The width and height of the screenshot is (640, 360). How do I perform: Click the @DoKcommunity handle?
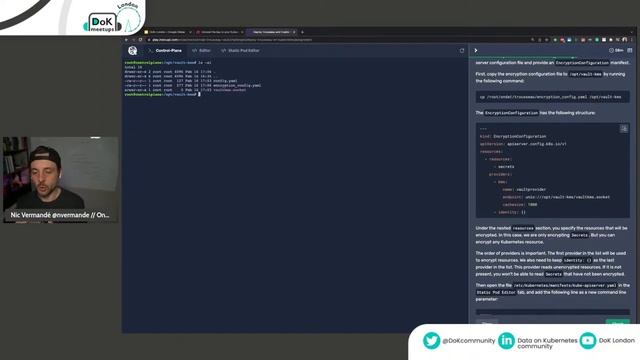(469, 341)
